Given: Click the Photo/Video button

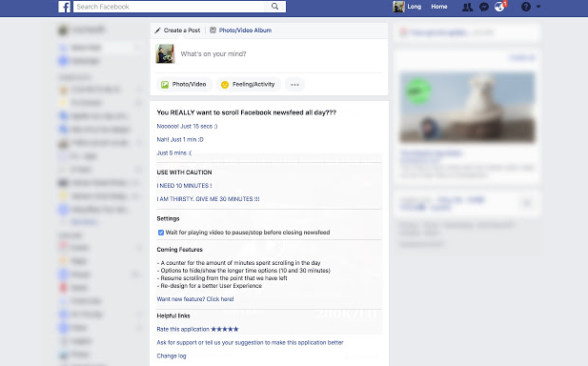Looking at the screenshot, I should (184, 85).
